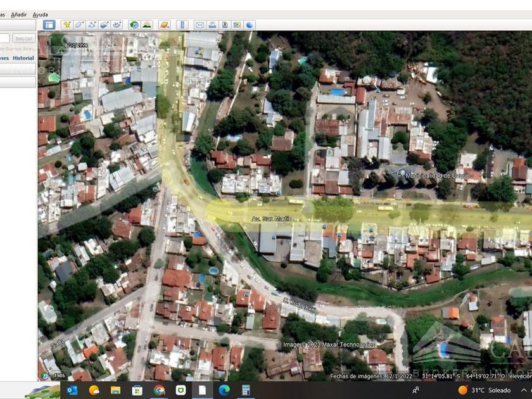532x399 pixels.
Task: Click the Record a Tour icon
Action: click(x=117, y=25)
